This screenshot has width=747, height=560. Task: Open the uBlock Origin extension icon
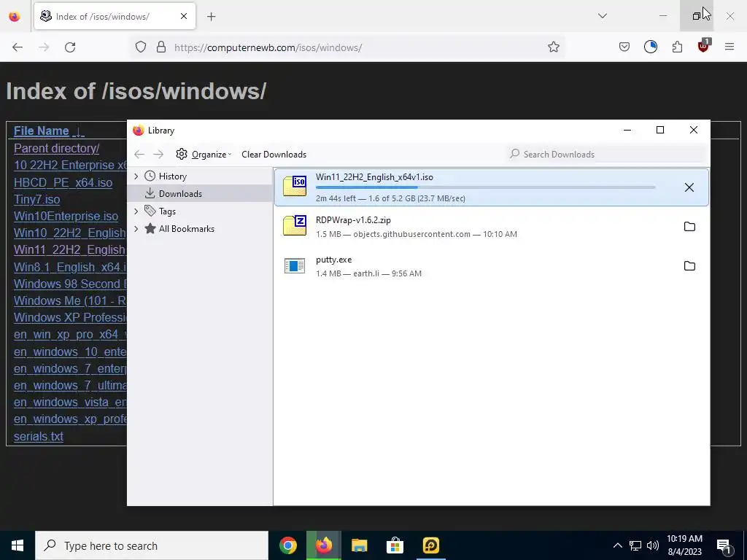(x=704, y=46)
